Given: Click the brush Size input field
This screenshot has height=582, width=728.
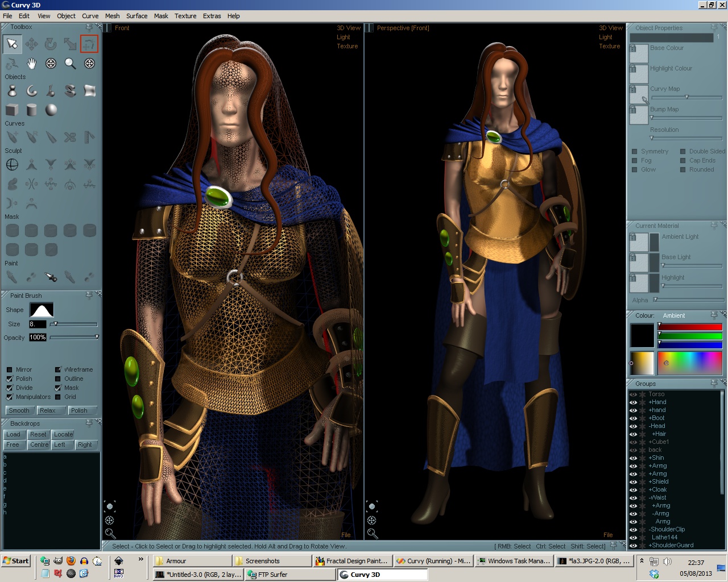Looking at the screenshot, I should (38, 324).
